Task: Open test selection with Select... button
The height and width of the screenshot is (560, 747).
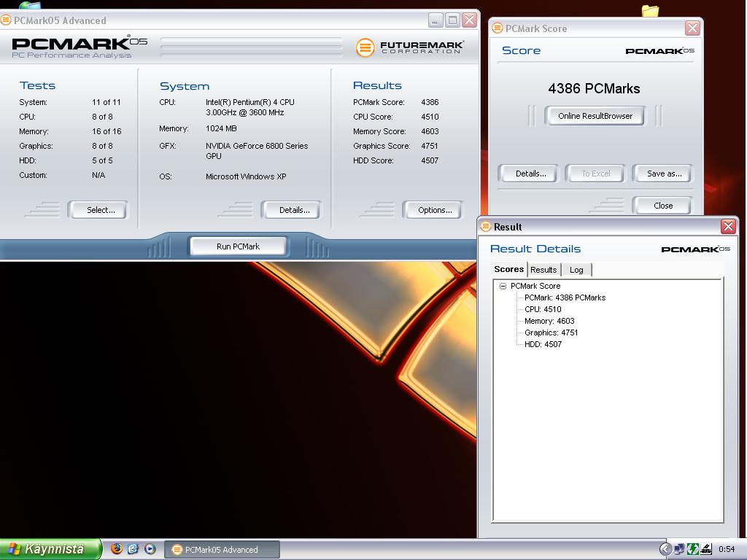Action: [x=98, y=210]
